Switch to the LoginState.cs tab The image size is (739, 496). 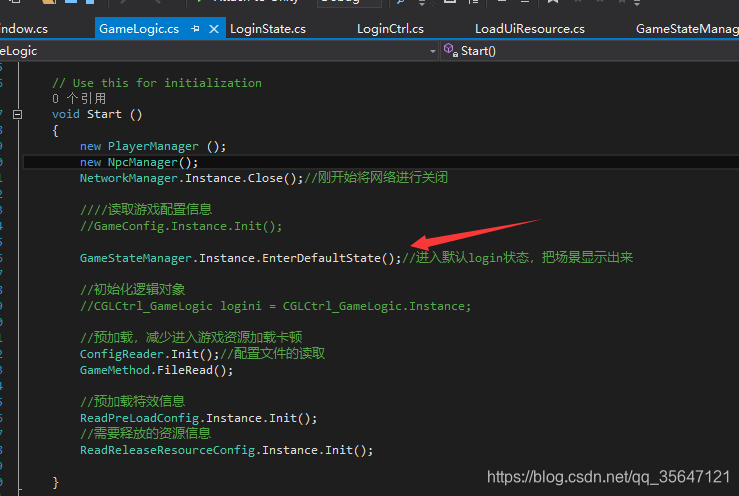268,29
